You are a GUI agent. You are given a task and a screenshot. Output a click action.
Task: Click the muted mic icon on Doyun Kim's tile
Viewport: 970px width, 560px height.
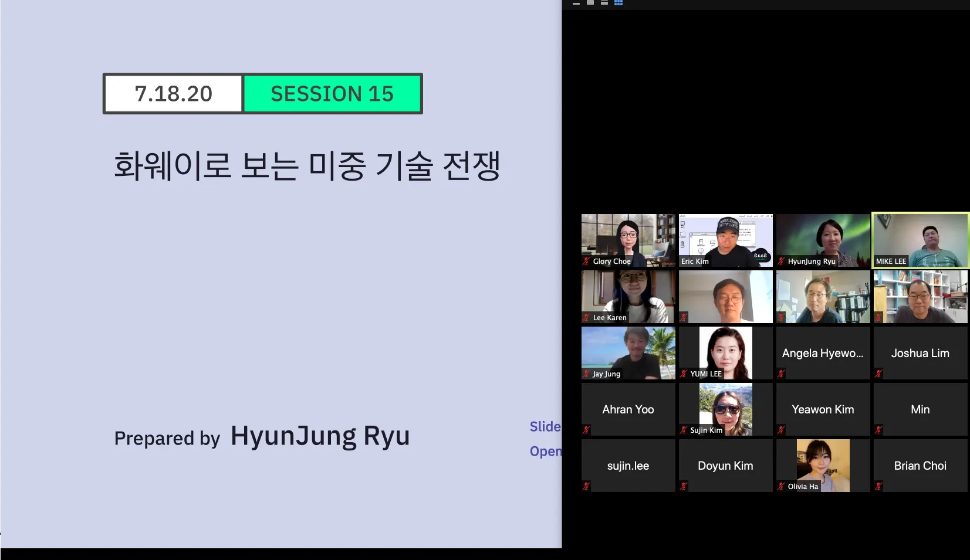(x=684, y=486)
